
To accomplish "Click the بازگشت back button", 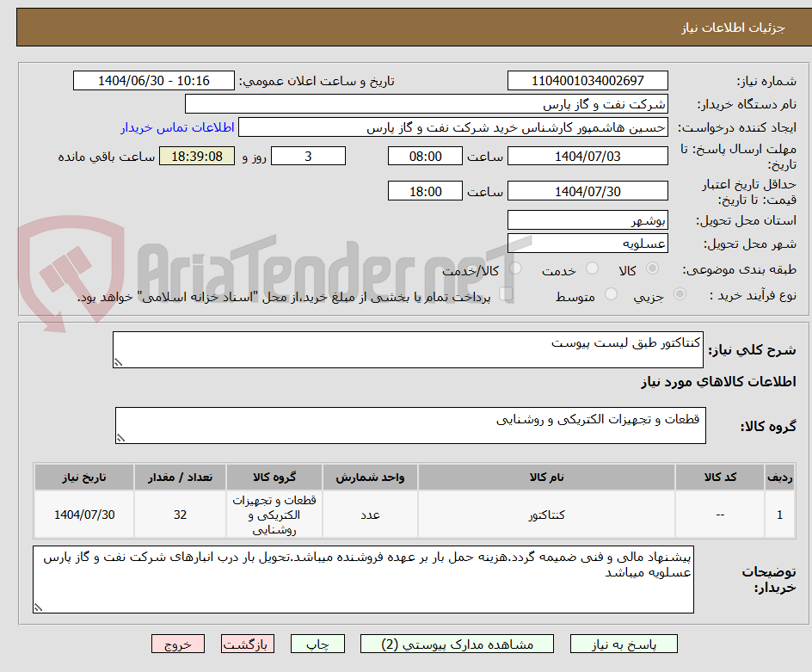I will pos(248,644).
